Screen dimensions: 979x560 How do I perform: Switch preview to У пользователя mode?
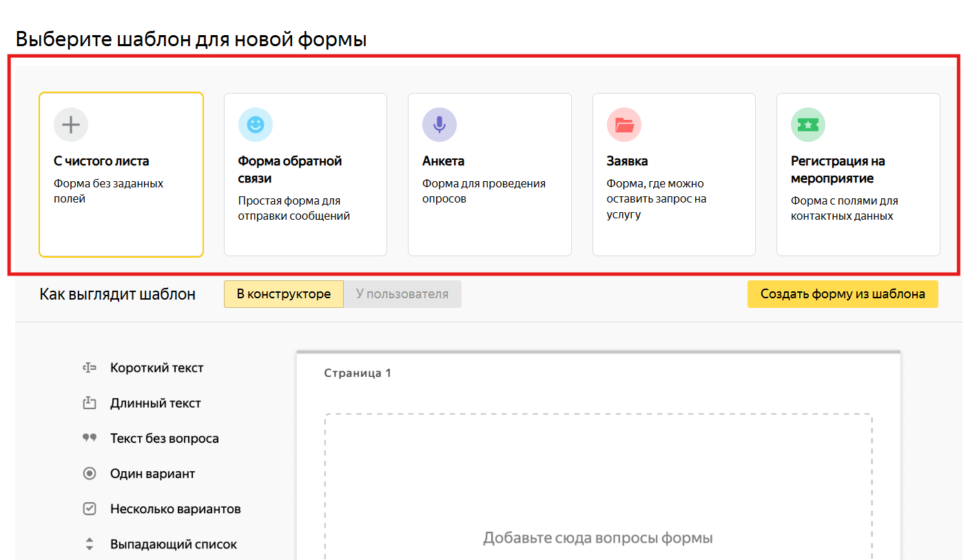pos(402,294)
